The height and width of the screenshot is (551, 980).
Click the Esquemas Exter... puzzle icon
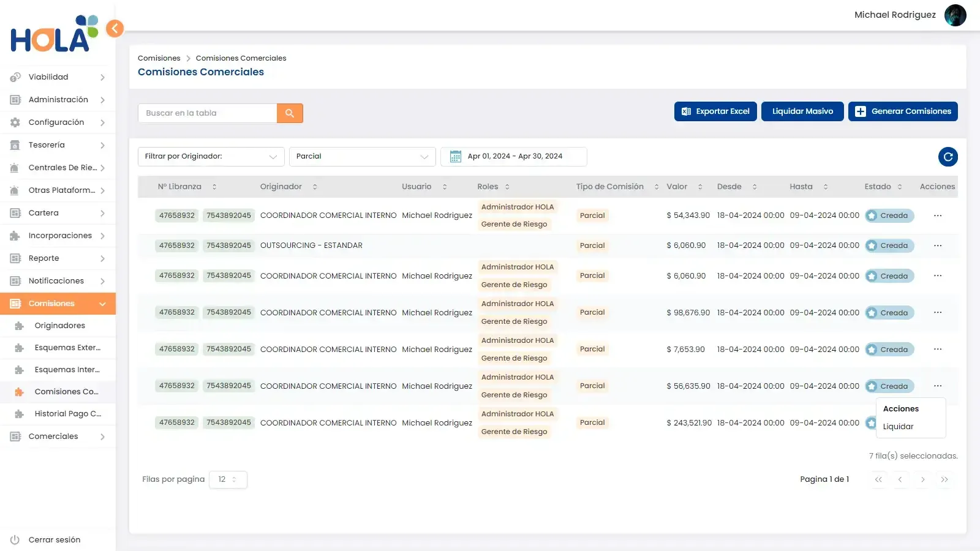pyautogui.click(x=19, y=348)
